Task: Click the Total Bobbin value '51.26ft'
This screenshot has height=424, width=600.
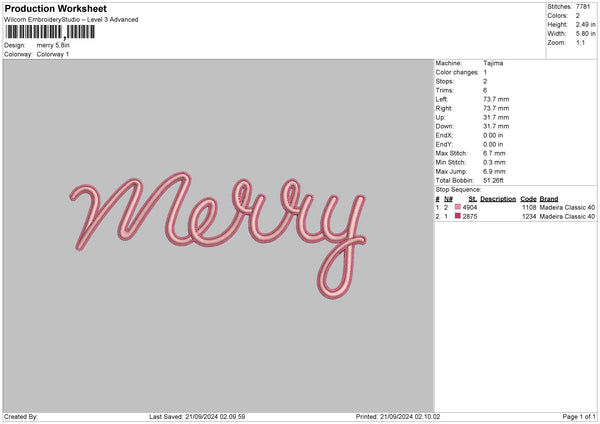Action: coord(493,180)
